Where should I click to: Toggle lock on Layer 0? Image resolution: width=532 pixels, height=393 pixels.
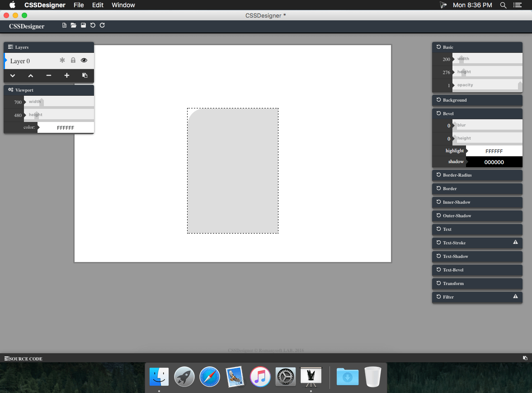73,61
